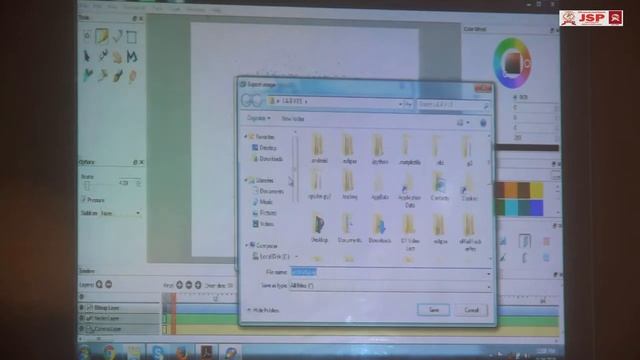
Task: Select the black pen tool
Action: tap(87, 56)
